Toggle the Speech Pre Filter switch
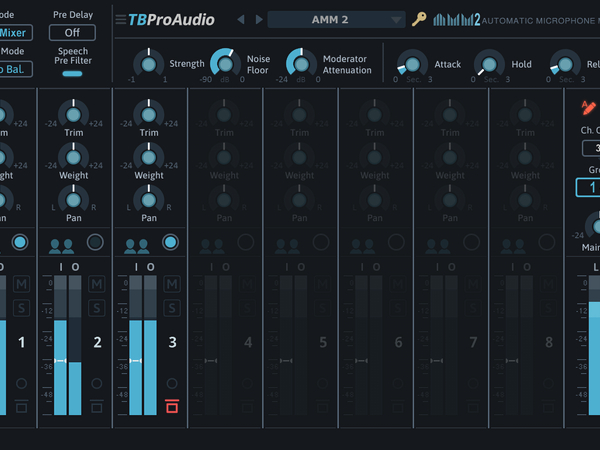Viewport: 600px width, 450px height. click(73, 73)
